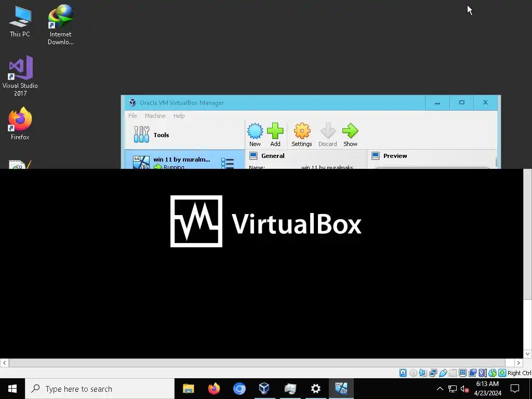The width and height of the screenshot is (532, 399).
Task: Open File Explorer from the taskbar
Action: (188, 389)
